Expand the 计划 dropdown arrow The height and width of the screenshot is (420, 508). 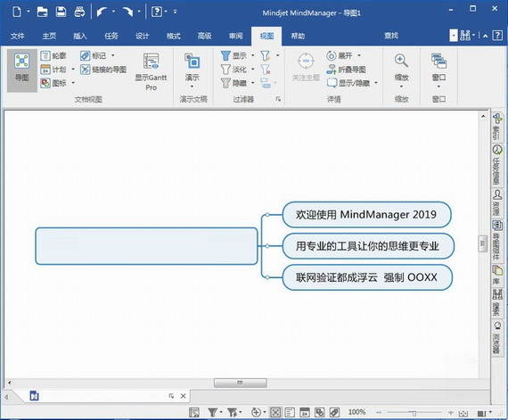(x=73, y=69)
